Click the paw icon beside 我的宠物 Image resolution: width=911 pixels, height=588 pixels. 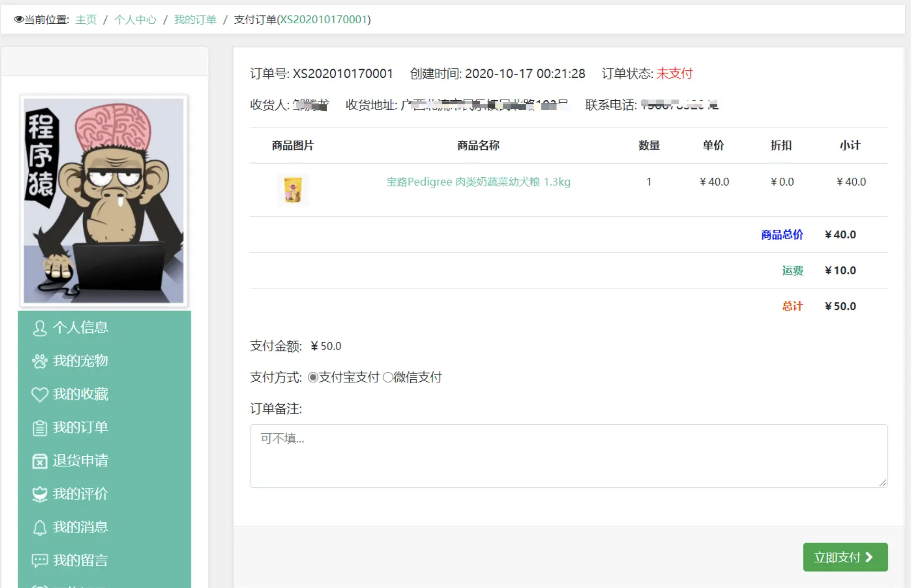[40, 361]
